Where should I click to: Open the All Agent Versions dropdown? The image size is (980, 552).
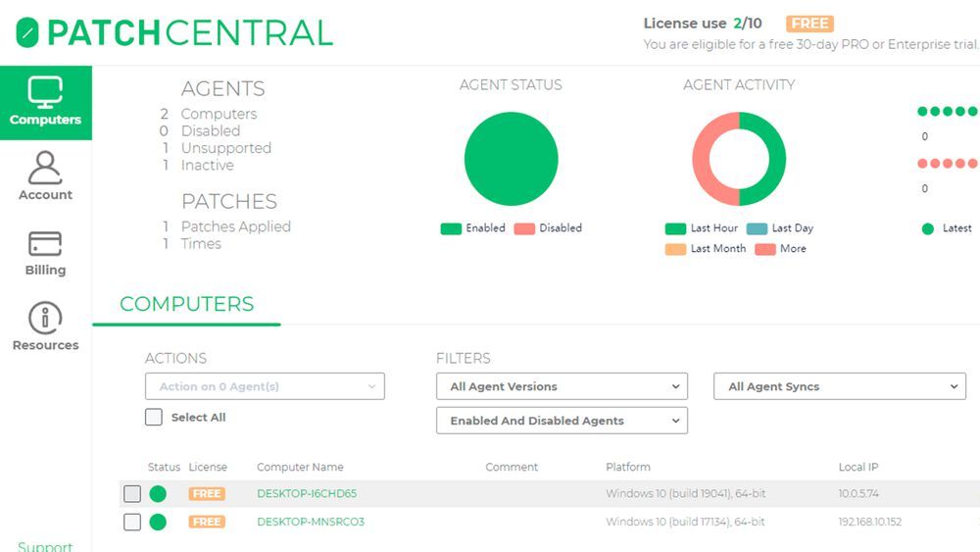[x=562, y=386]
